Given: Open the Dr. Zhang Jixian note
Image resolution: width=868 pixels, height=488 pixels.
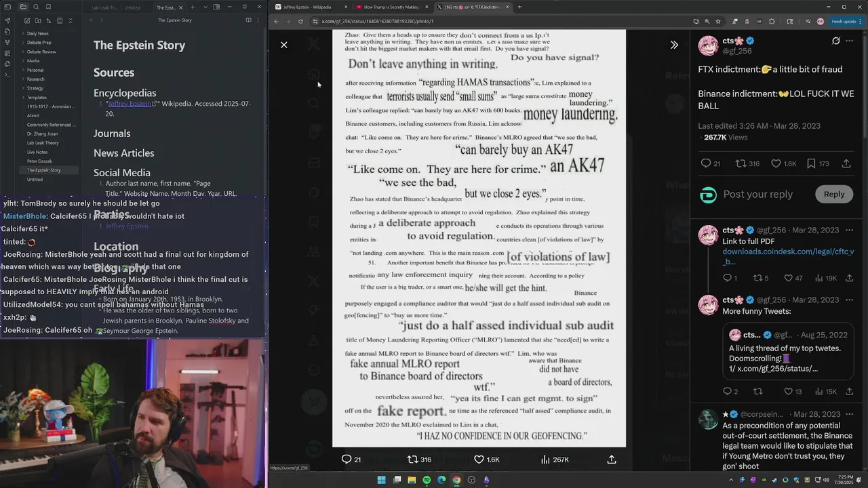Looking at the screenshot, I should (41, 134).
